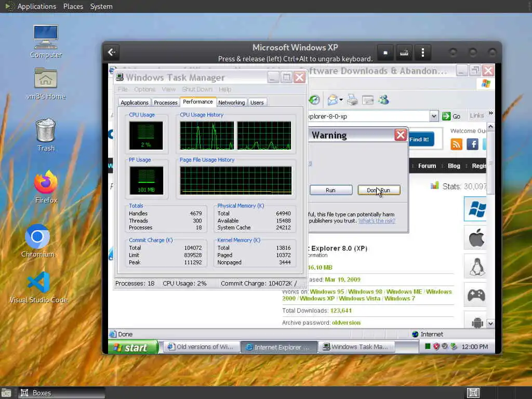Click the Internet zone globe in status bar

click(x=415, y=334)
